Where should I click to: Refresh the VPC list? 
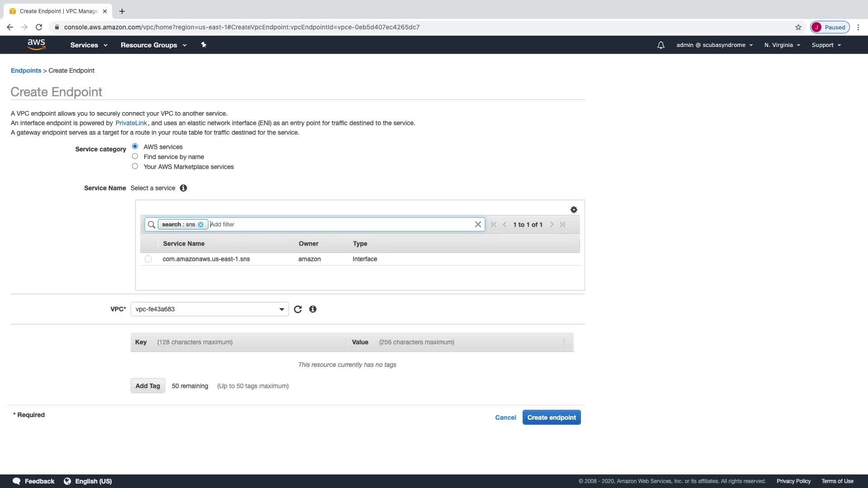[x=297, y=310]
